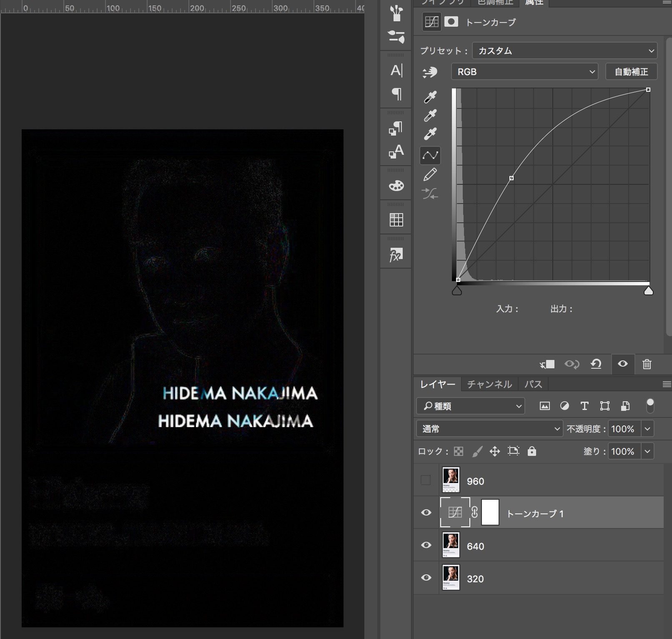
Task: Click the trash icon to delete adjustment layer
Action: click(647, 364)
